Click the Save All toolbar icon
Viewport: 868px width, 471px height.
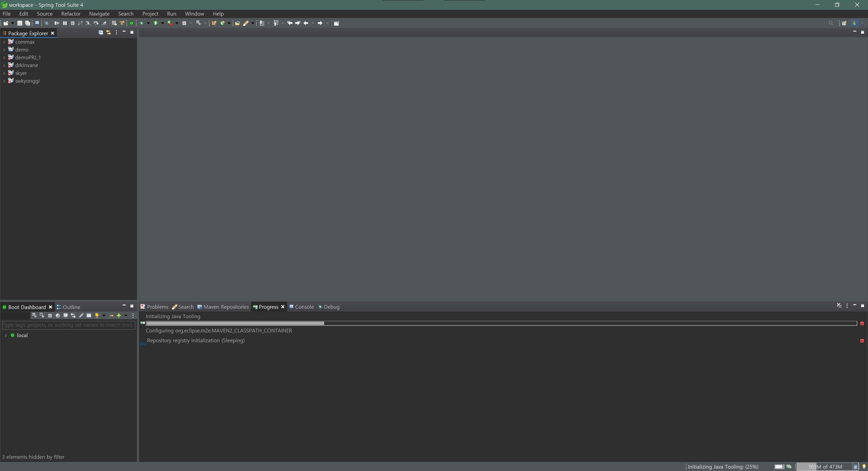28,23
